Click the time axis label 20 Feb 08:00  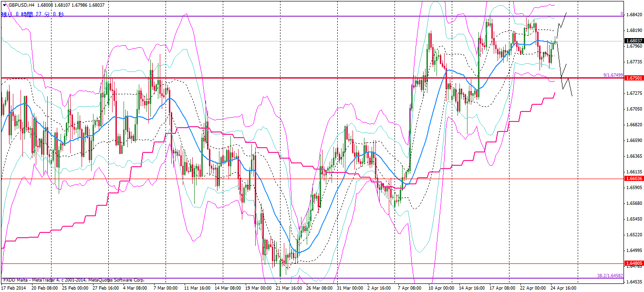tap(45, 288)
